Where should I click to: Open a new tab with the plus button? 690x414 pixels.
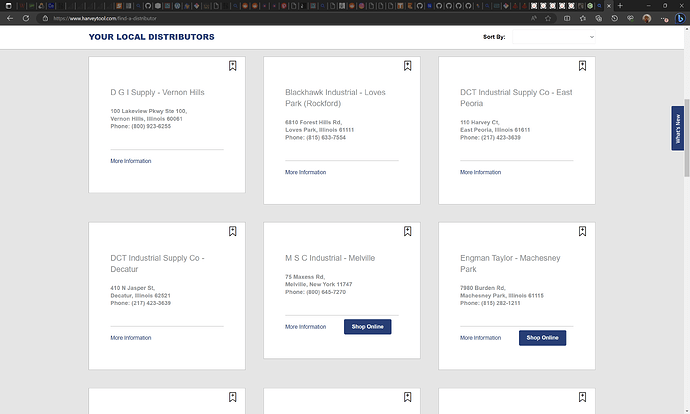coord(620,6)
